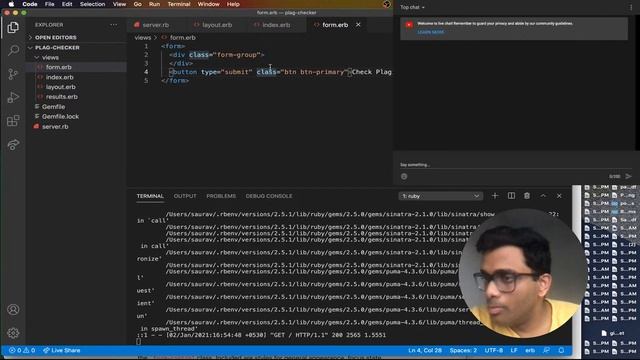Image resolution: width=640 pixels, height=360 pixels.
Task: Open form.erb in the file tree
Action: point(58,67)
